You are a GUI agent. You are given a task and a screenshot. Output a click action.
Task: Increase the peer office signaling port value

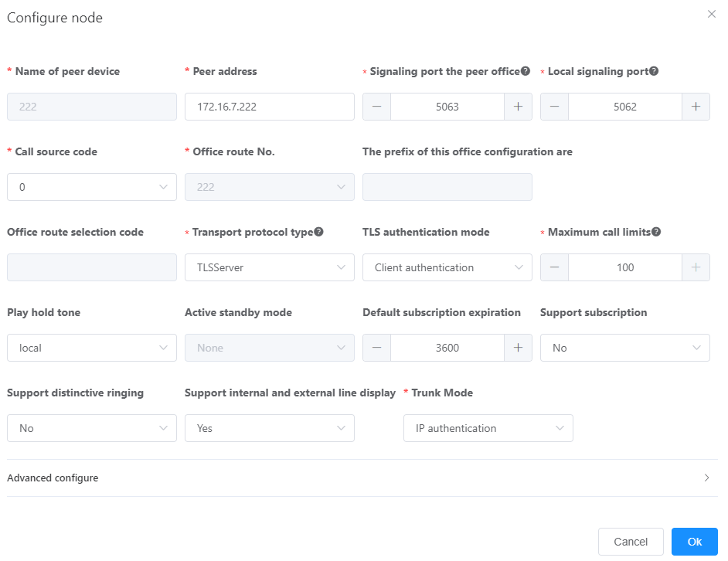tap(518, 107)
